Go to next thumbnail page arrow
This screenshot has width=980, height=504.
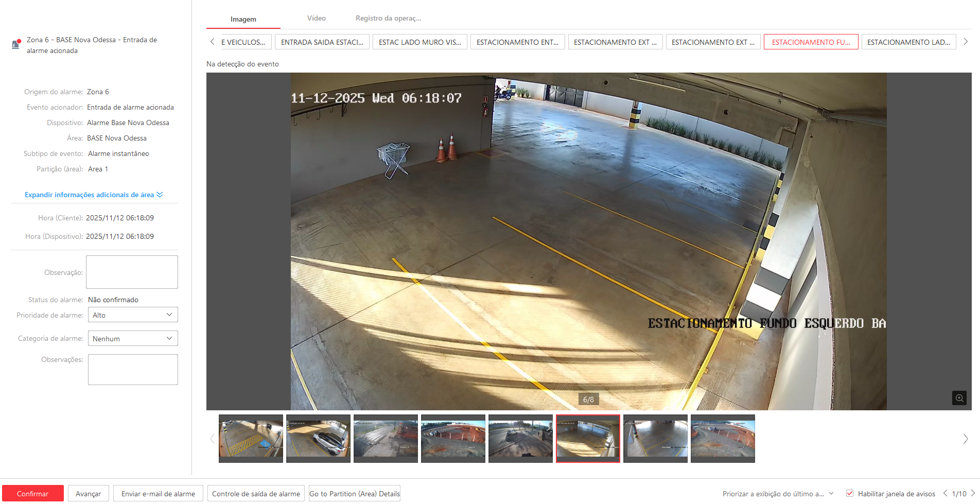pyautogui.click(x=965, y=439)
